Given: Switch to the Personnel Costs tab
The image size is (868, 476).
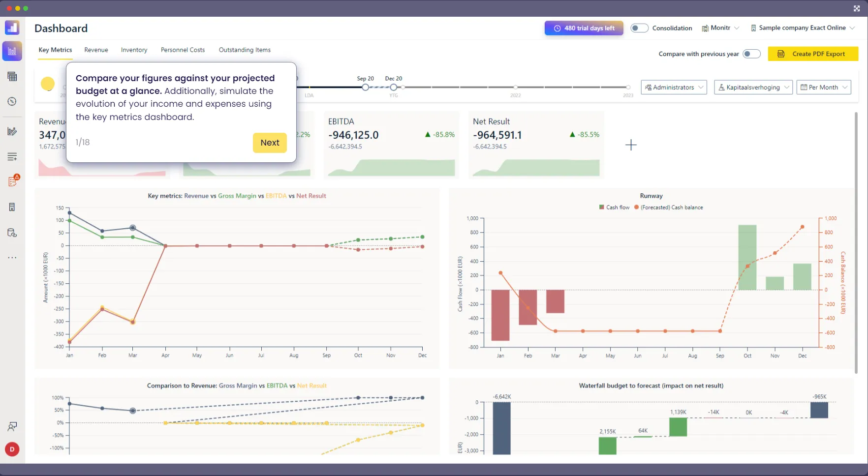Looking at the screenshot, I should pos(183,50).
